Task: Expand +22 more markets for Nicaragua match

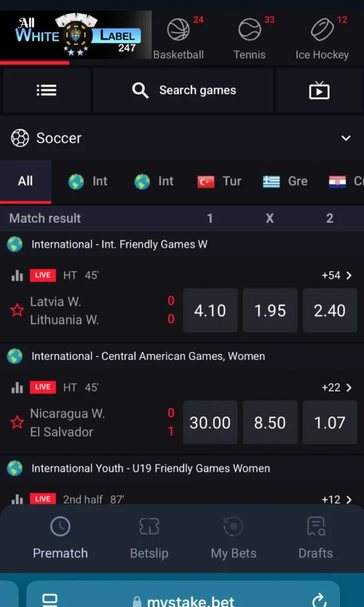Action: pyautogui.click(x=337, y=388)
